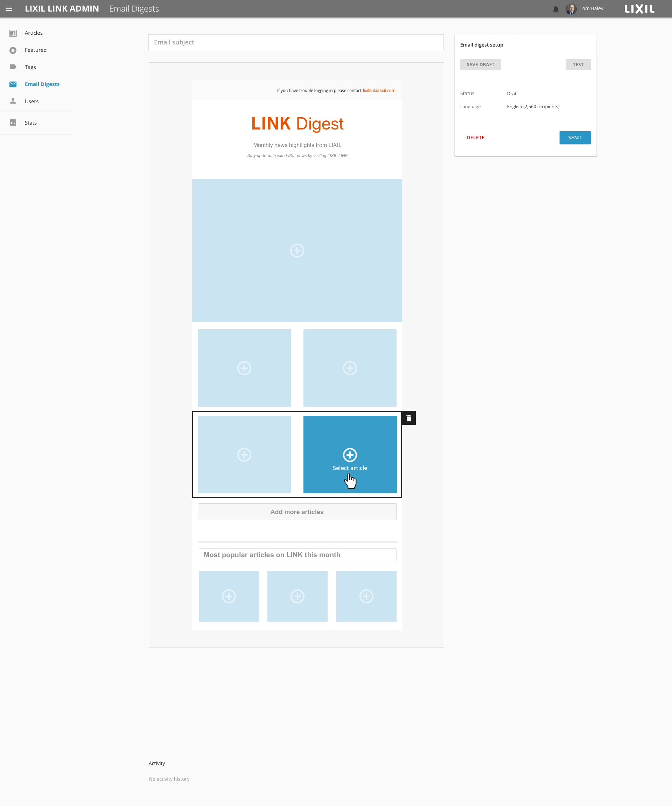Go to Articles section
The height and width of the screenshot is (806, 672).
[34, 33]
